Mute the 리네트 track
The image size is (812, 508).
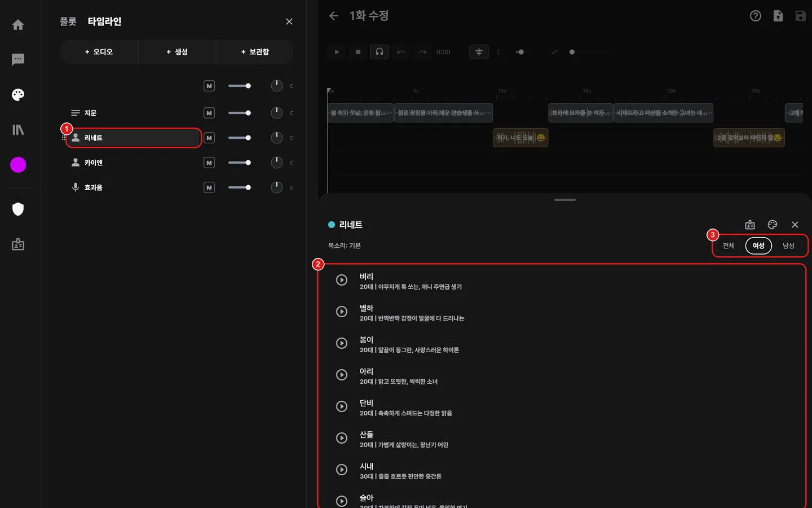click(x=209, y=138)
